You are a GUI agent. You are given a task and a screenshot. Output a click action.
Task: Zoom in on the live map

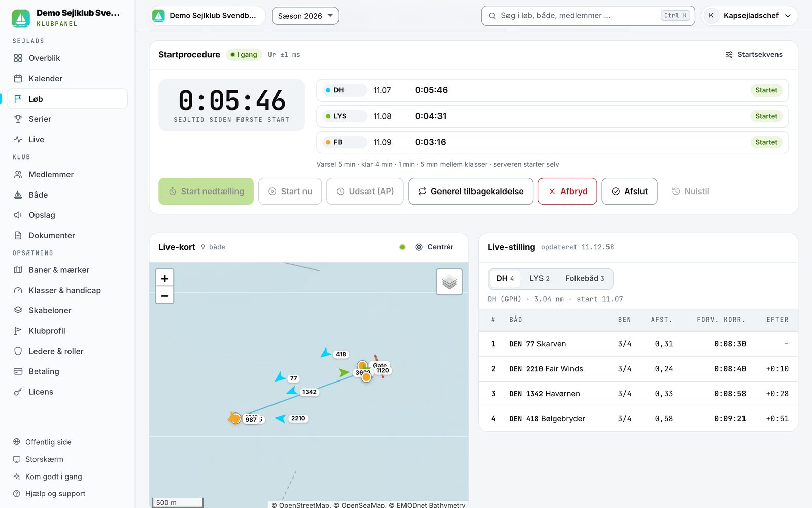(164, 278)
